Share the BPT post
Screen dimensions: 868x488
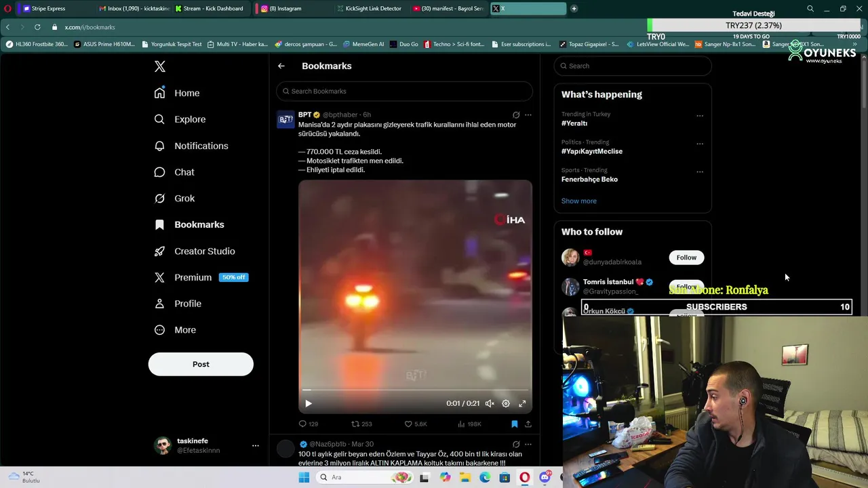(528, 424)
